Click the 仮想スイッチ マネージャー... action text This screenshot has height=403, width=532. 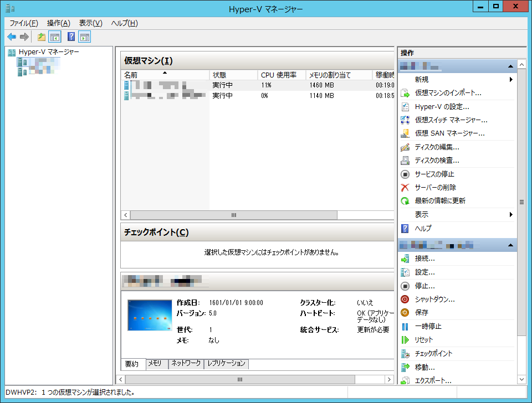coord(451,120)
